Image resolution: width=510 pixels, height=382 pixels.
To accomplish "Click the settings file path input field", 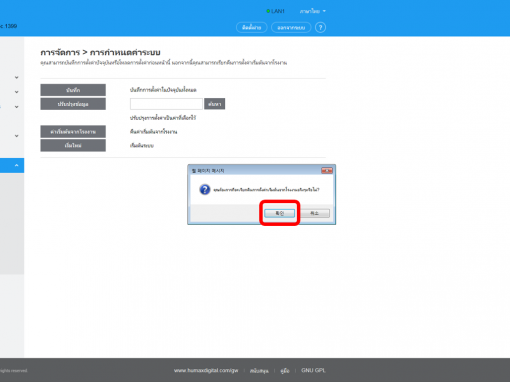I will pos(166,104).
